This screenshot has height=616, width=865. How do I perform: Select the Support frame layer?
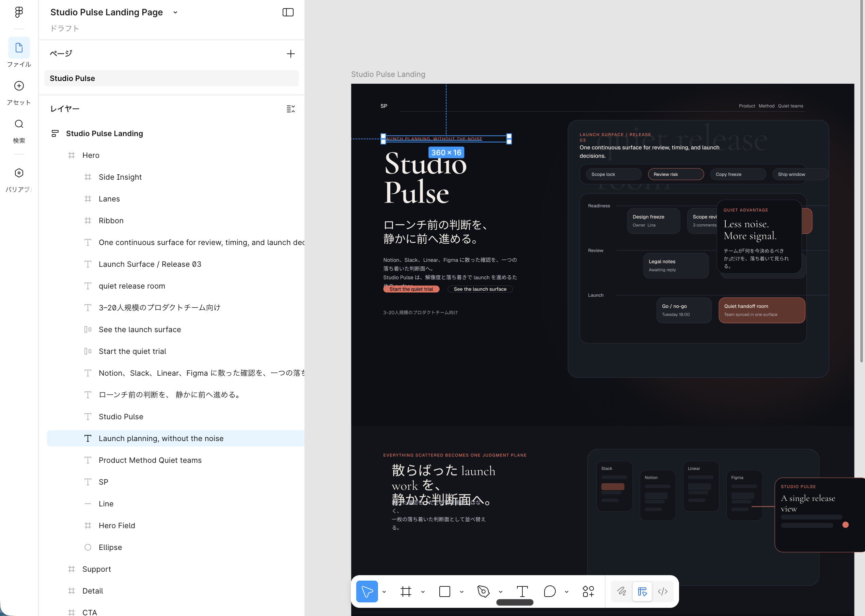pos(176,569)
